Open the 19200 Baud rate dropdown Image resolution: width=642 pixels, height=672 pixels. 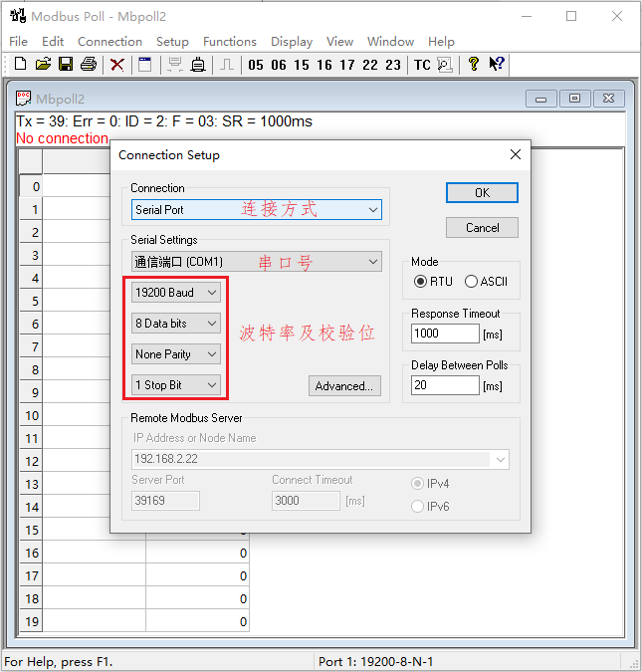tap(176, 293)
